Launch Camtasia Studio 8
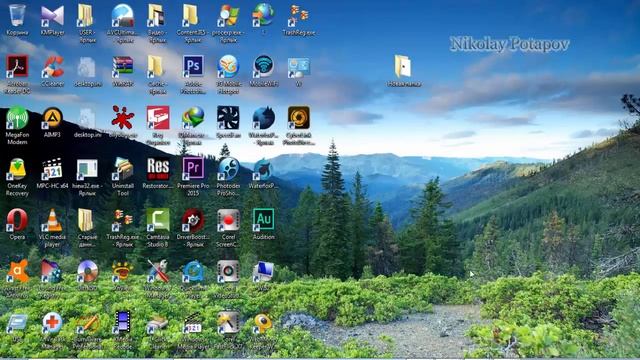640x360 pixels. click(x=158, y=220)
